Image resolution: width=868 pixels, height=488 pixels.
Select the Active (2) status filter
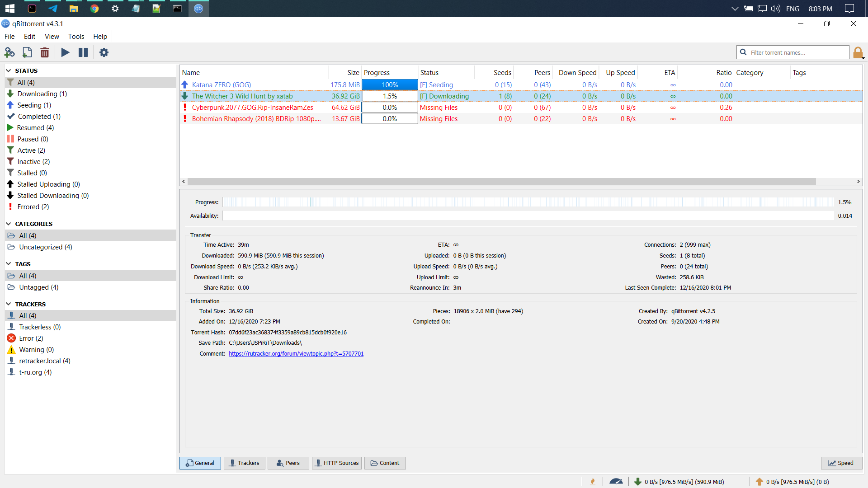click(x=90, y=150)
